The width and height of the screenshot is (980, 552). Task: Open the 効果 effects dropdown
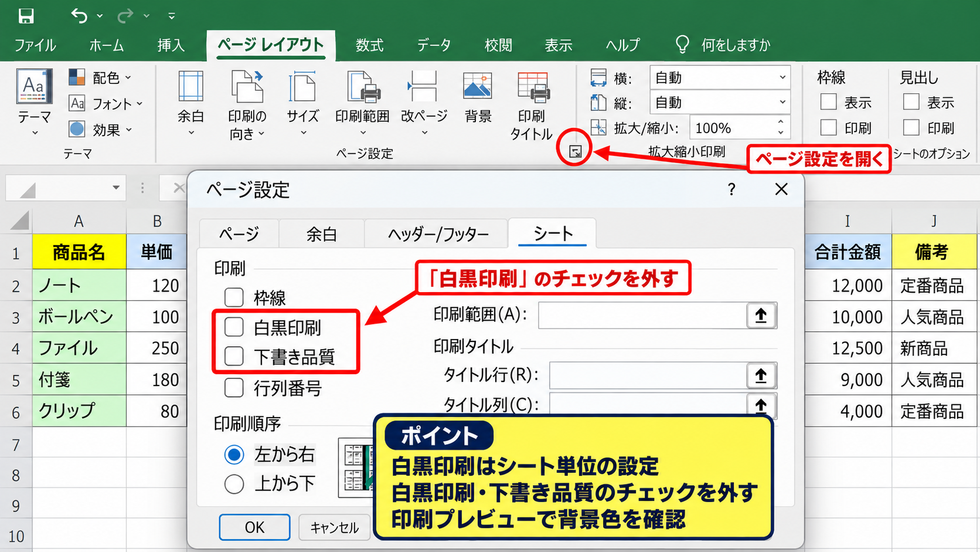click(101, 130)
